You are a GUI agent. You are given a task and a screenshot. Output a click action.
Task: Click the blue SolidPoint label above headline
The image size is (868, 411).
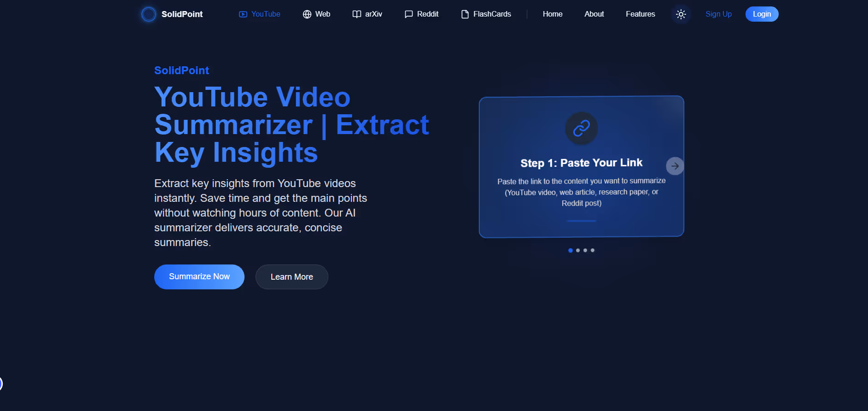pyautogui.click(x=181, y=70)
